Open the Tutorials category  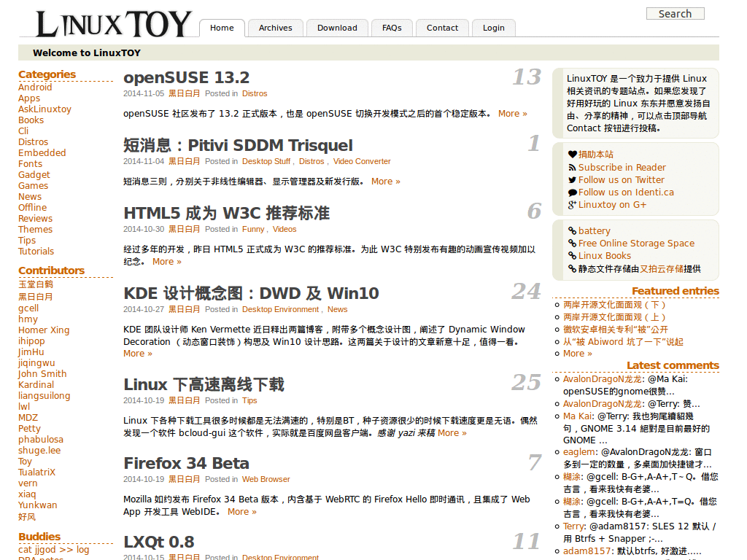tap(36, 252)
